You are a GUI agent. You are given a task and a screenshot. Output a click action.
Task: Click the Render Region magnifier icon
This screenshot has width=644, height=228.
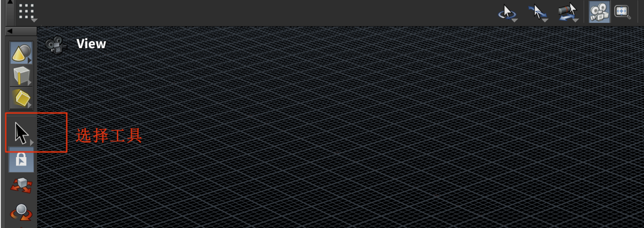point(622,12)
